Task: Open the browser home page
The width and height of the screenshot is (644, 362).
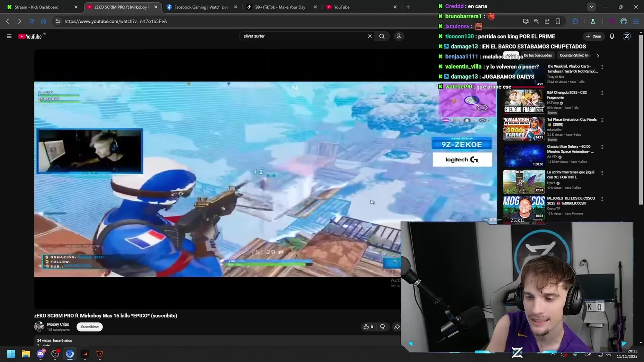Action: click(43, 21)
